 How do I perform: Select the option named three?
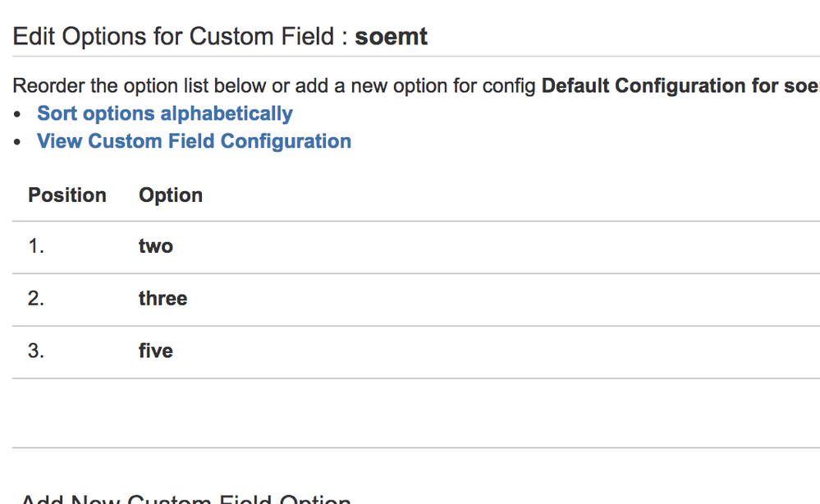(x=163, y=299)
